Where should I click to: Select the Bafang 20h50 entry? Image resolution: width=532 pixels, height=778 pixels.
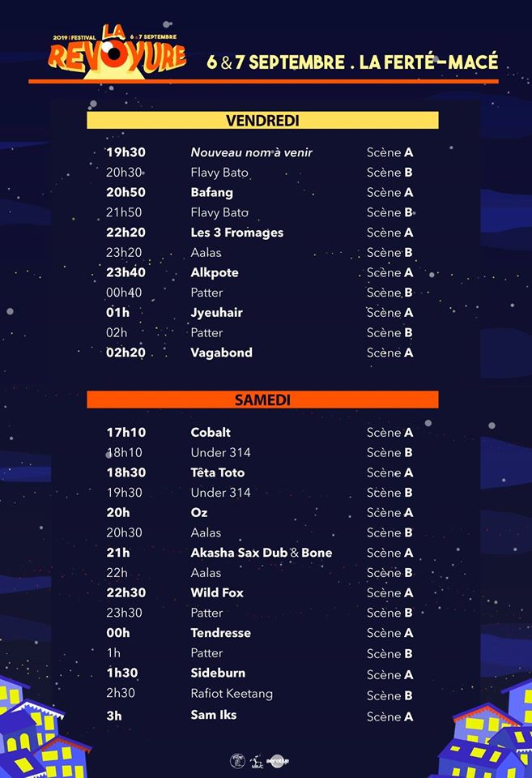259,192
